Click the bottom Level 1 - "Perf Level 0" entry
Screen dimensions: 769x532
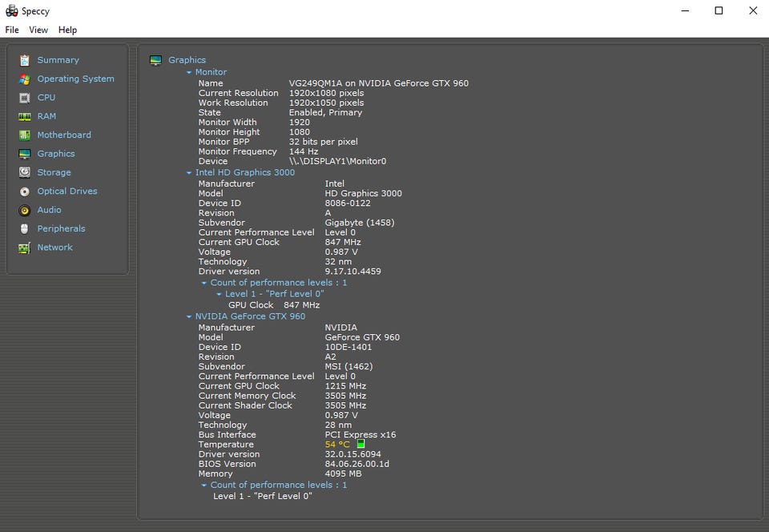point(263,496)
